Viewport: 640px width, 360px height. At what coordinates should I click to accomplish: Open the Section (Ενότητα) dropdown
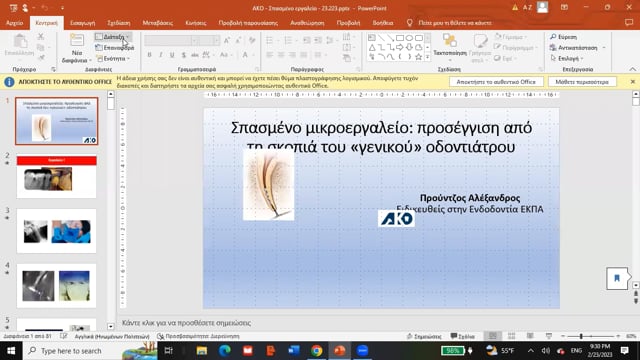point(113,58)
